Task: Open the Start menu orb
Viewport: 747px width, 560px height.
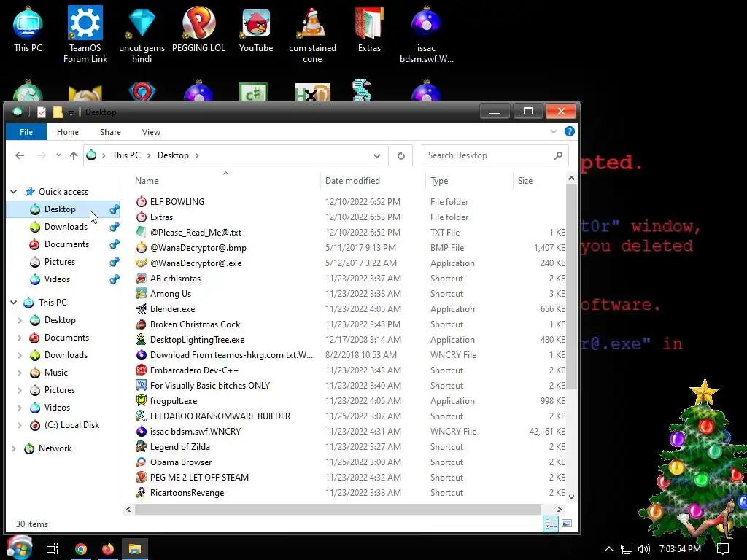Action: (19, 548)
